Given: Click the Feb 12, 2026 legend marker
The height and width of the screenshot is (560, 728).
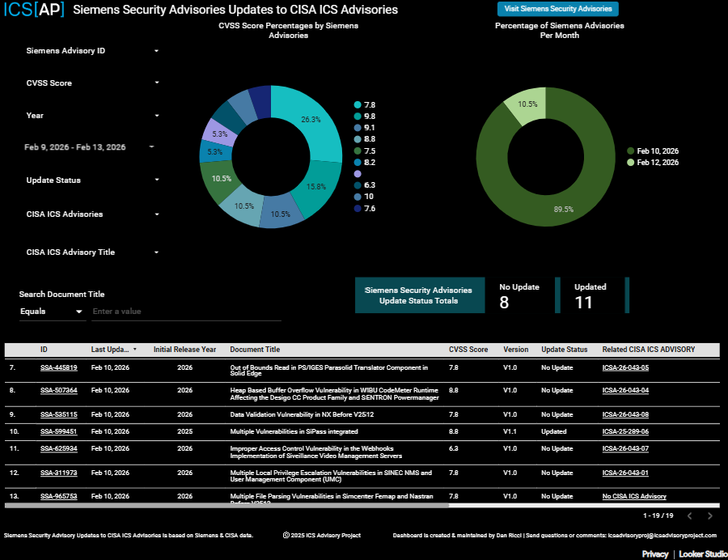Looking at the screenshot, I should pos(631,163).
